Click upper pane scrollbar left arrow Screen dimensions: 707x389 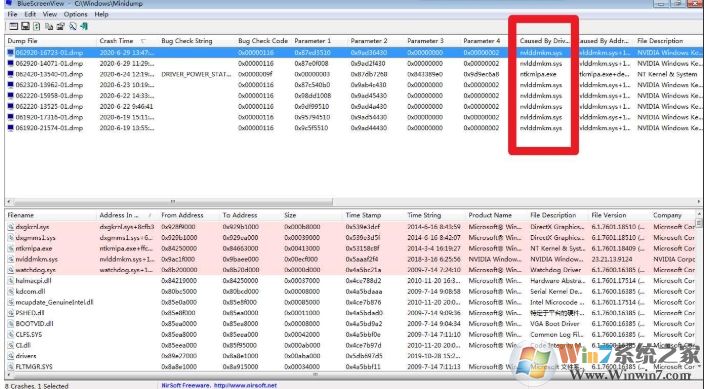pos(9,201)
